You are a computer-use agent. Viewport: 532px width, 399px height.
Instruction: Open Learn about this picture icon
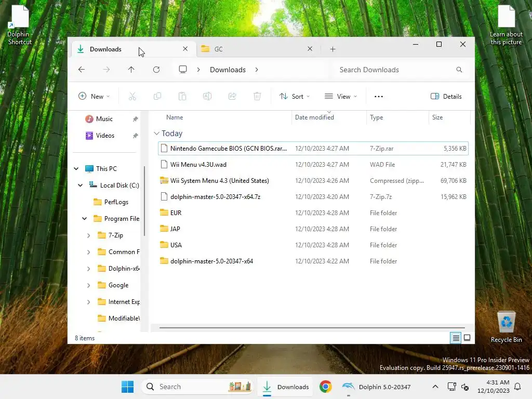tap(506, 25)
